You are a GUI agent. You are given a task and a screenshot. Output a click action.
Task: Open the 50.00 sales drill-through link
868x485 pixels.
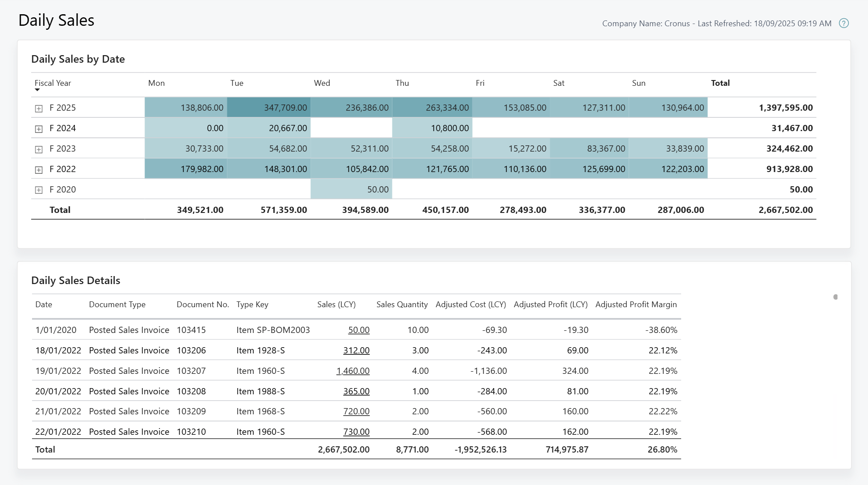359,330
